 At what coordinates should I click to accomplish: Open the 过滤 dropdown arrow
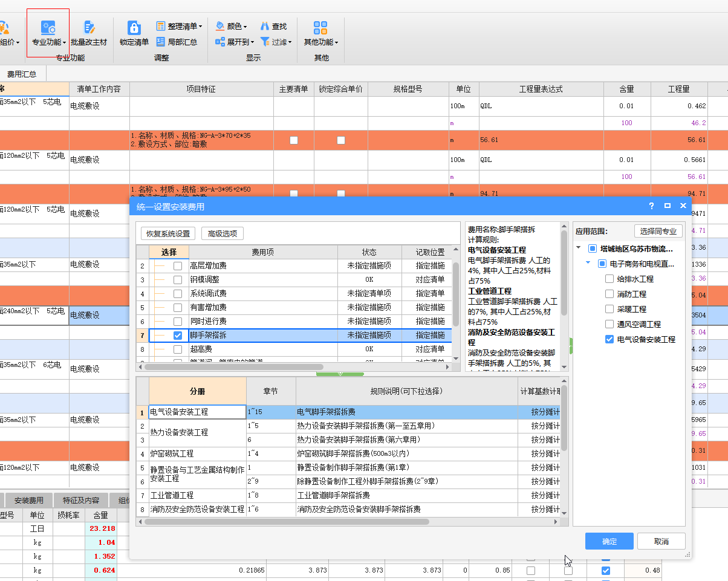[290, 43]
